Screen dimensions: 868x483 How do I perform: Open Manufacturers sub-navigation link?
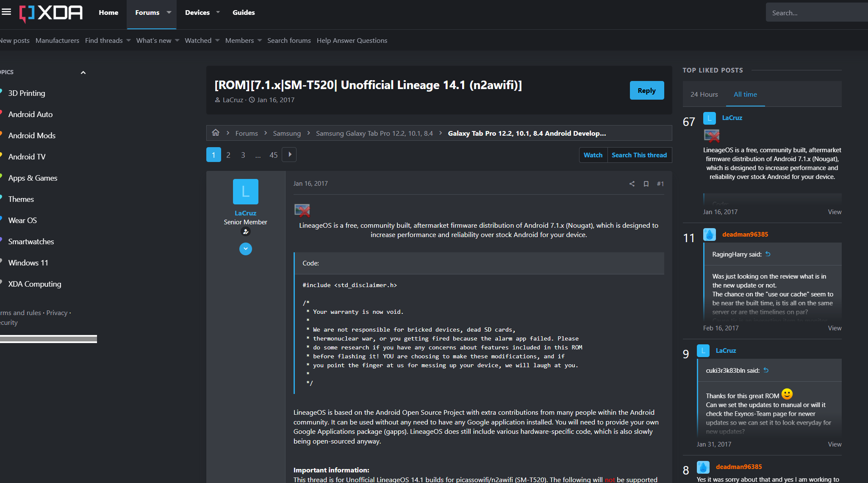point(57,41)
